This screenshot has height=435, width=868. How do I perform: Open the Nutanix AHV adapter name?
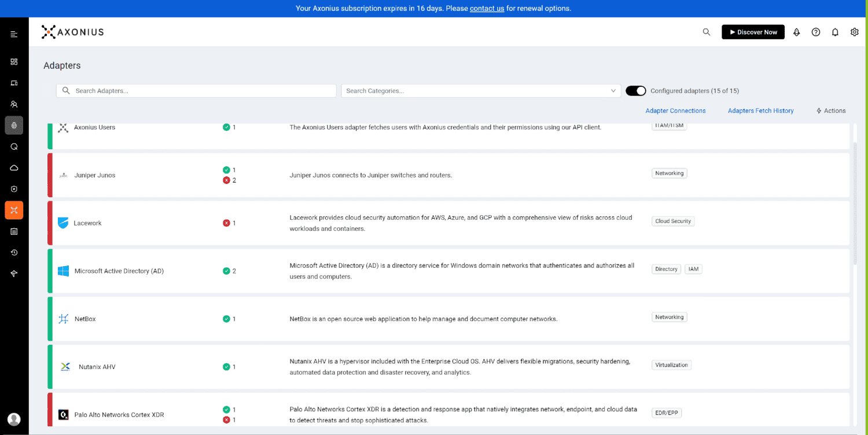point(97,367)
